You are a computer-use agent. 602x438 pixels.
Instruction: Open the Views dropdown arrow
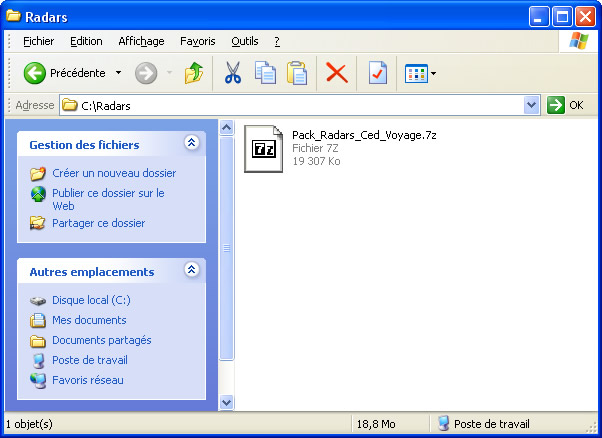(433, 73)
